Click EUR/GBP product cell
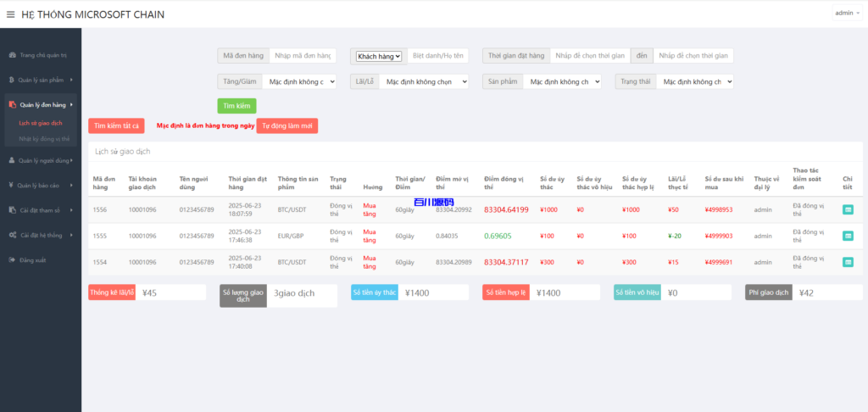The height and width of the screenshot is (412, 868). (292, 236)
